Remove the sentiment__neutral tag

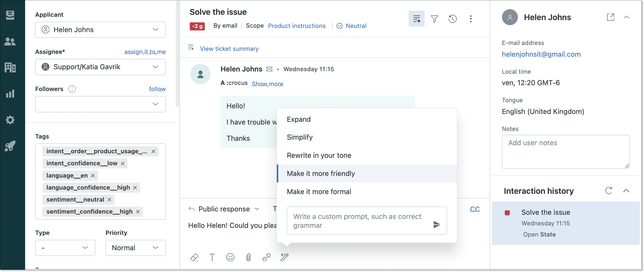click(109, 199)
